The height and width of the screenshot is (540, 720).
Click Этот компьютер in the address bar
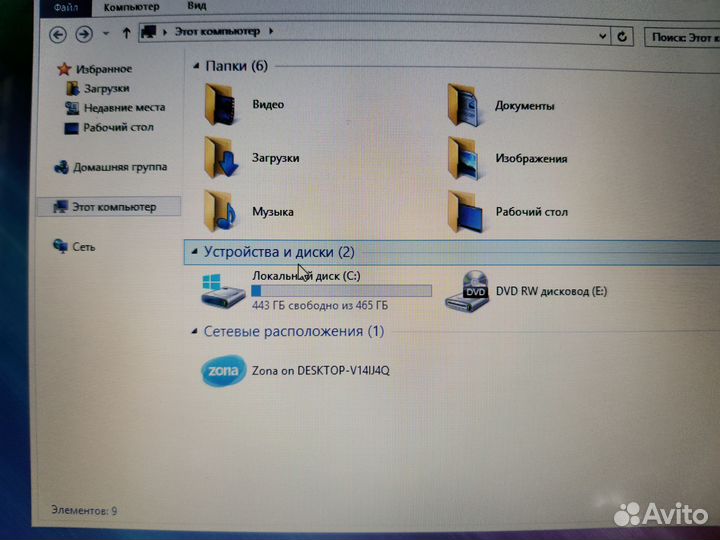coord(217,31)
